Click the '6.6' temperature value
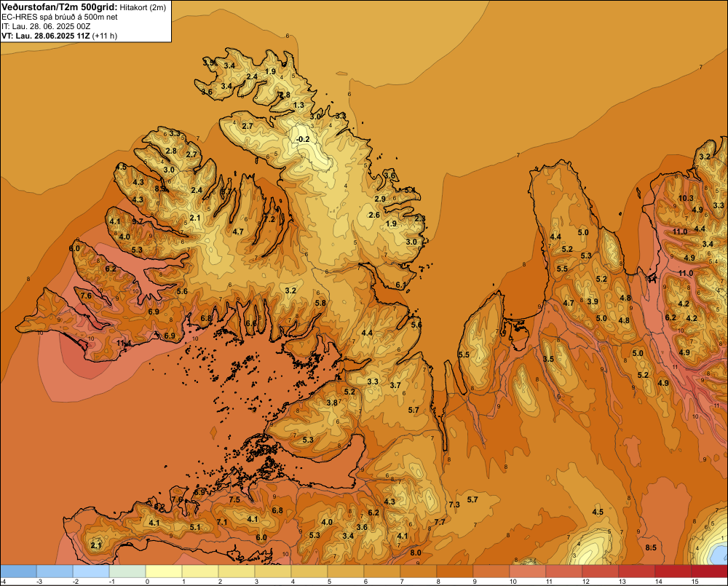The width and height of the screenshot is (728, 586). click(x=250, y=324)
